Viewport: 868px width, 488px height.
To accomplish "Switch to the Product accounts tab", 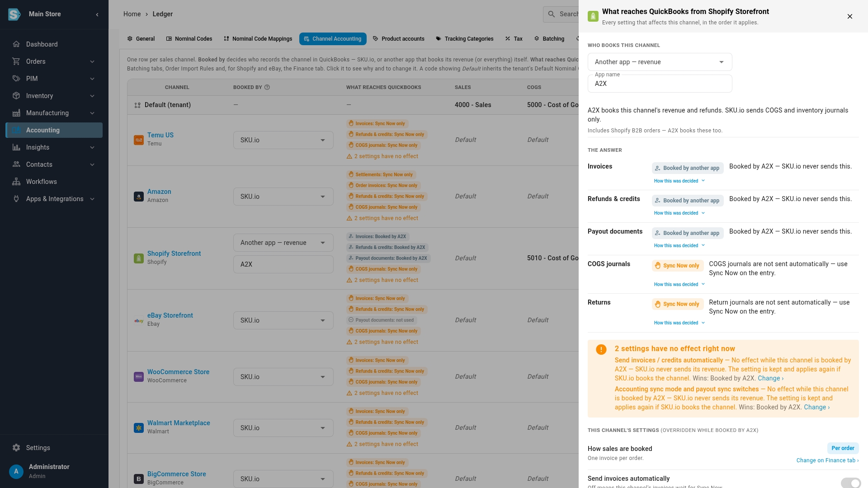I will coord(398,39).
